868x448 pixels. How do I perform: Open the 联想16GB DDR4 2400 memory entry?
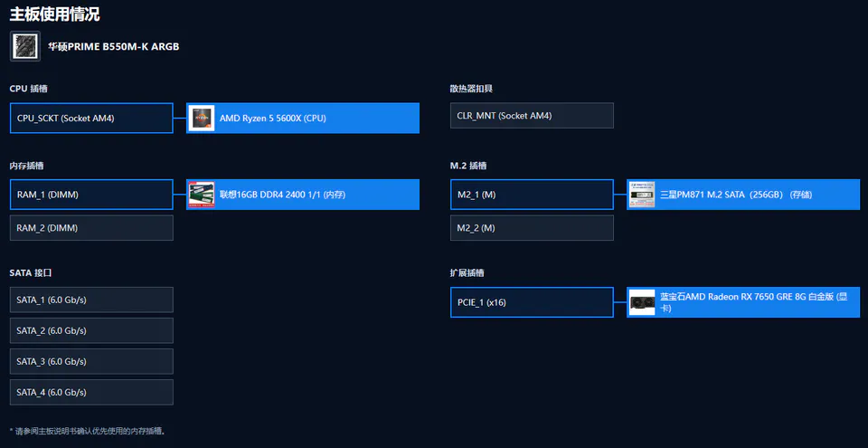point(303,195)
